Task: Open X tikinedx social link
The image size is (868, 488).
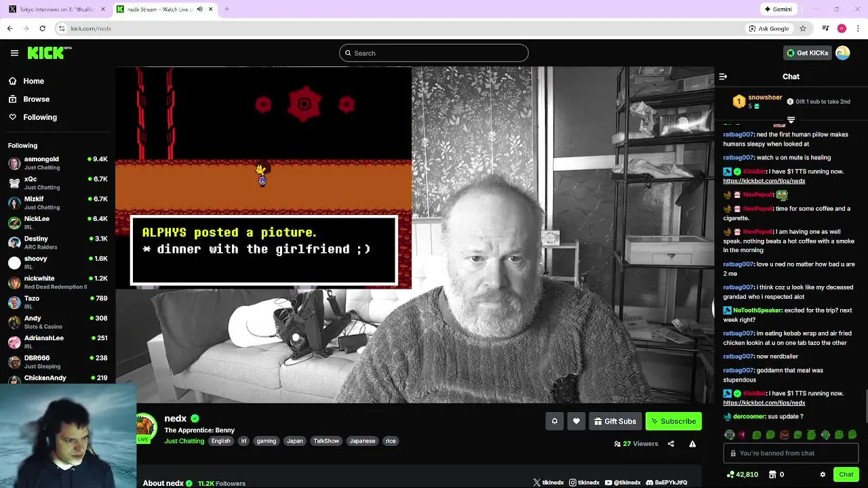Action: pyautogui.click(x=549, y=483)
